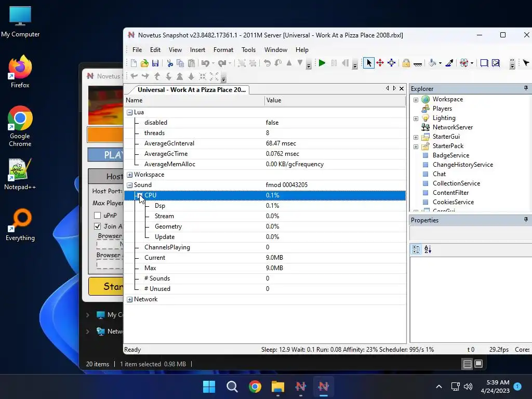This screenshot has width=532, height=399.
Task: Click the Value column header
Action: click(x=335, y=100)
